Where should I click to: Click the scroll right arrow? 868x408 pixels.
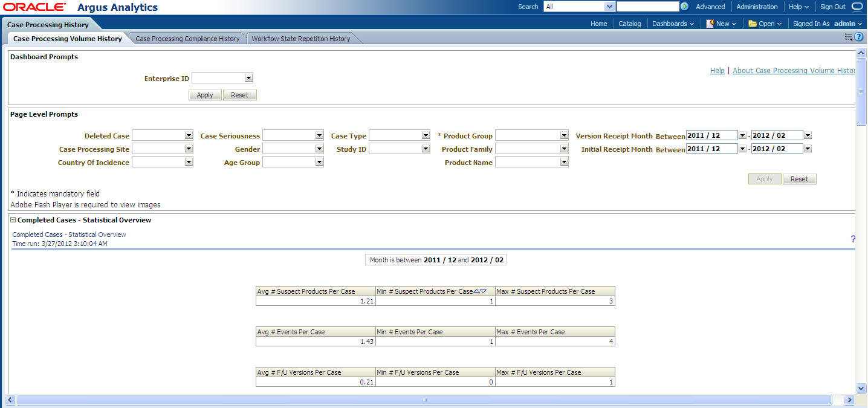(849, 400)
